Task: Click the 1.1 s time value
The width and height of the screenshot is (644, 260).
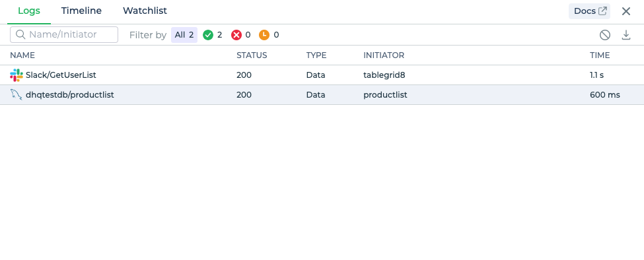Action: (596, 75)
